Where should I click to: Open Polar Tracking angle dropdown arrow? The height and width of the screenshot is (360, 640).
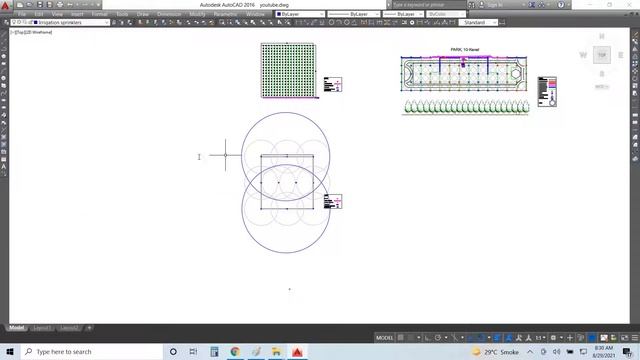[x=446, y=338]
